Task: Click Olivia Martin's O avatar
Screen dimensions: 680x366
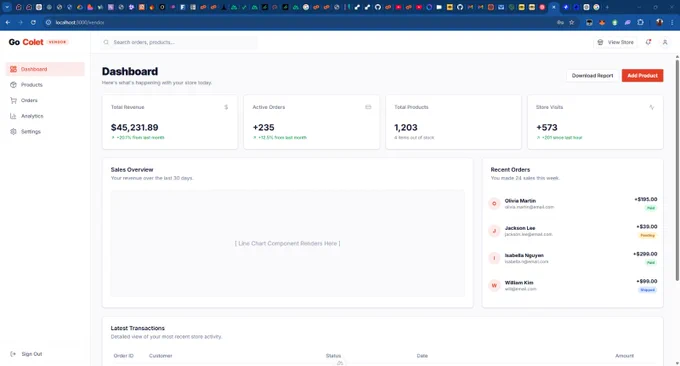Action: tap(494, 203)
